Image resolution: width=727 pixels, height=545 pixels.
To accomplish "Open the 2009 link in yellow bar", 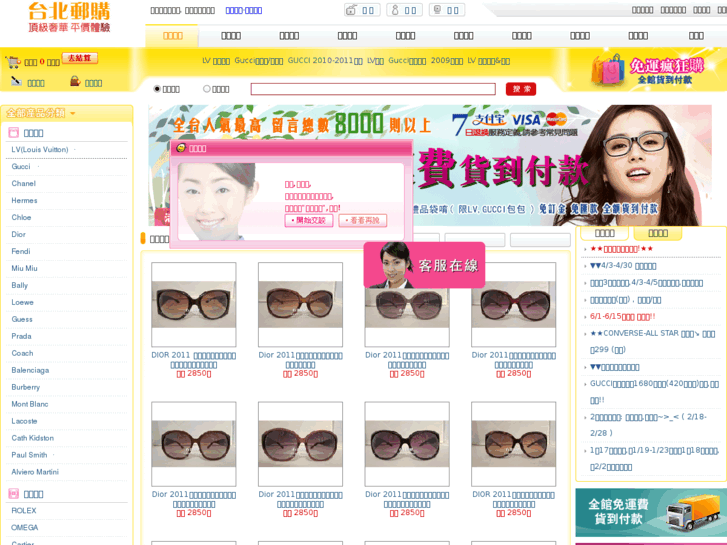I will 446,61.
